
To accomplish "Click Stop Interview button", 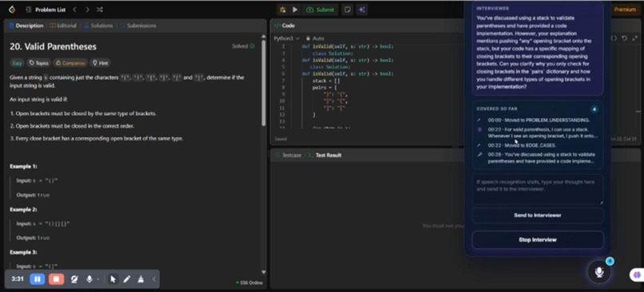I will (537, 240).
